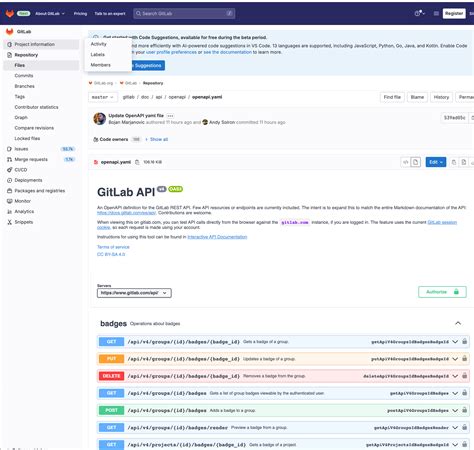Image resolution: width=474 pixels, height=450 pixels.
Task: Click the lock icon on DELETE badge row
Action: click(x=464, y=376)
